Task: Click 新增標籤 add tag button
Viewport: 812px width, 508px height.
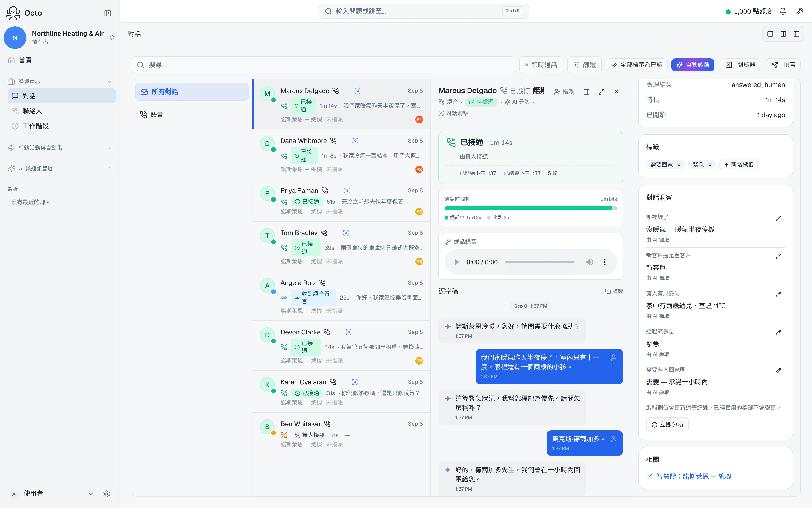Action: (x=738, y=165)
